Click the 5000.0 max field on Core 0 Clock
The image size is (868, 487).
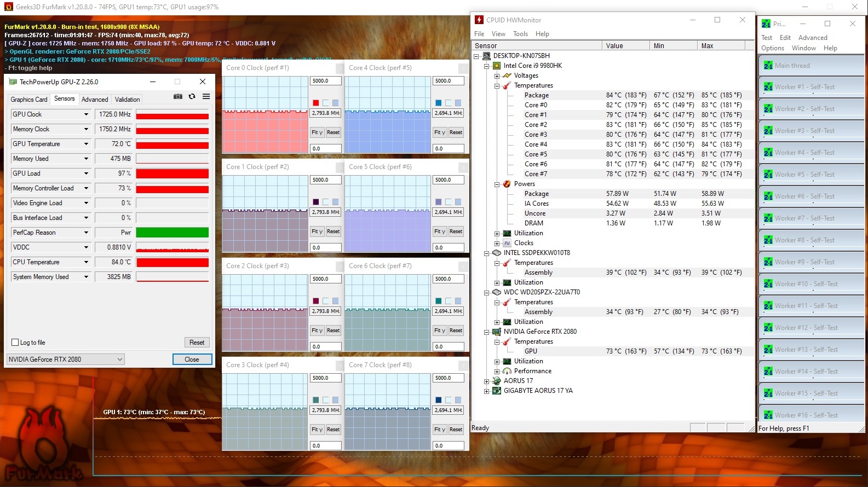coord(326,81)
